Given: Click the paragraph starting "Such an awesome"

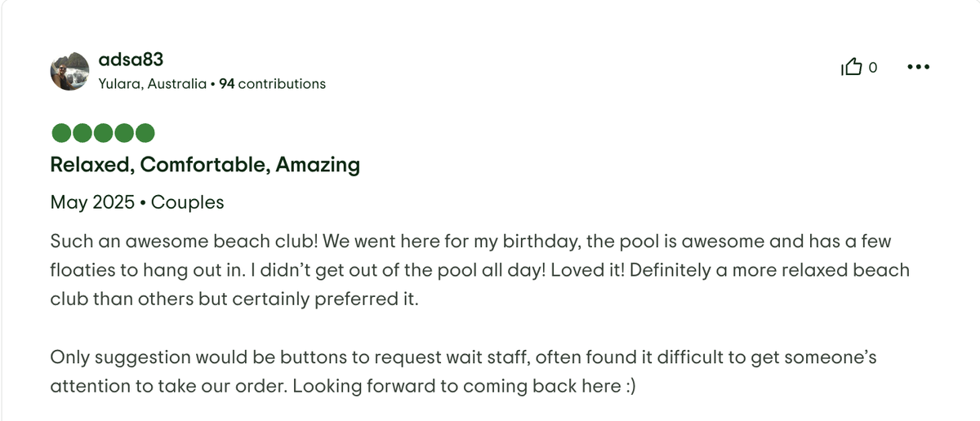Looking at the screenshot, I should click(479, 270).
